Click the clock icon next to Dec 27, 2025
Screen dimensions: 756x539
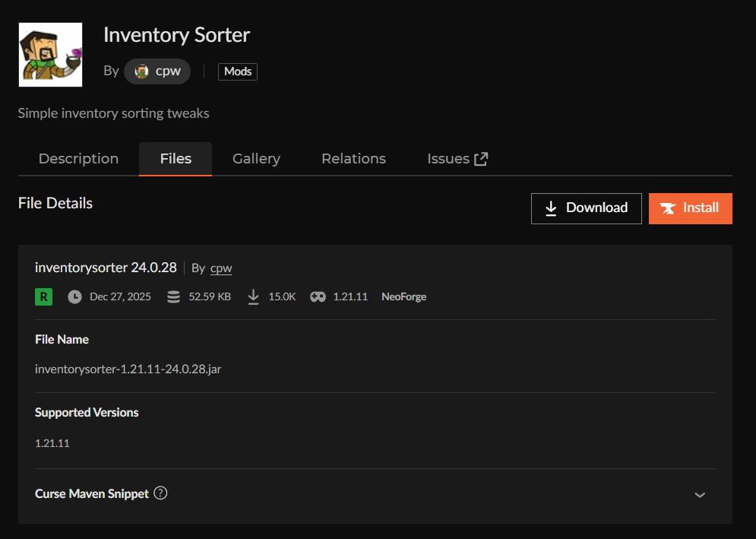click(74, 296)
